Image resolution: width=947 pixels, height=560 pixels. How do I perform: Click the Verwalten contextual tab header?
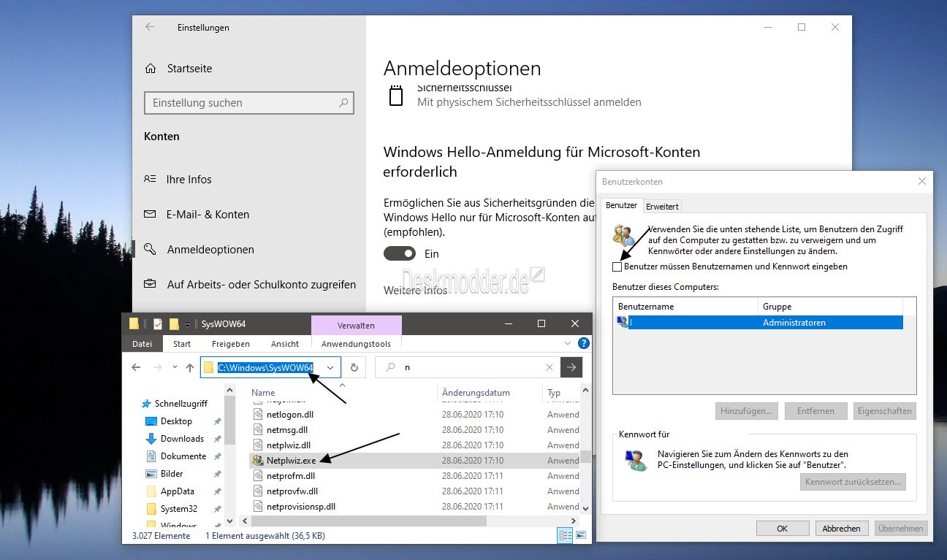(356, 325)
